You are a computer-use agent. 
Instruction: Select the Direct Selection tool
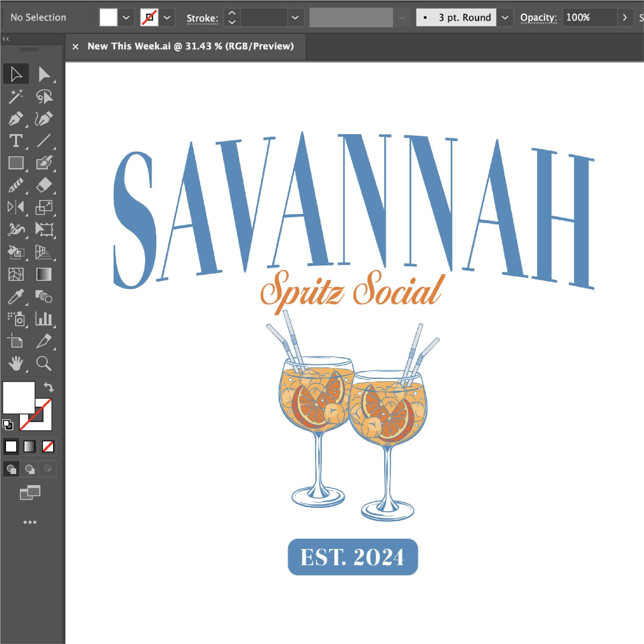click(44, 74)
